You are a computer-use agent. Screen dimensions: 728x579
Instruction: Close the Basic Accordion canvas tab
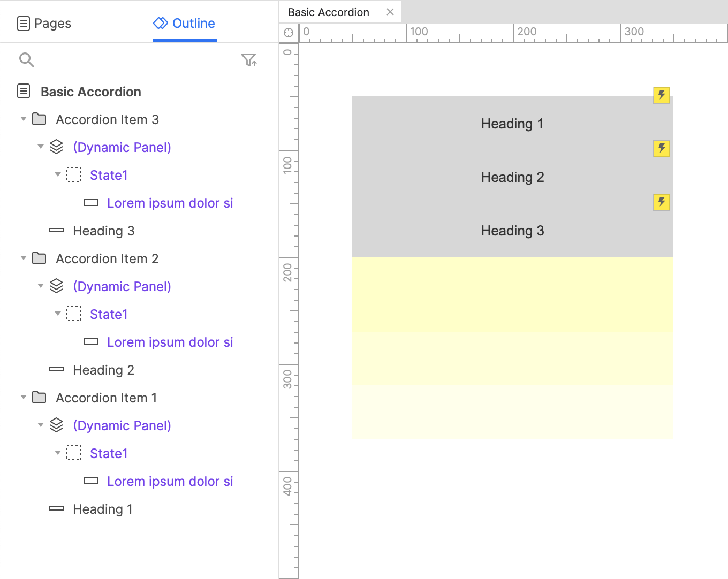click(x=390, y=12)
